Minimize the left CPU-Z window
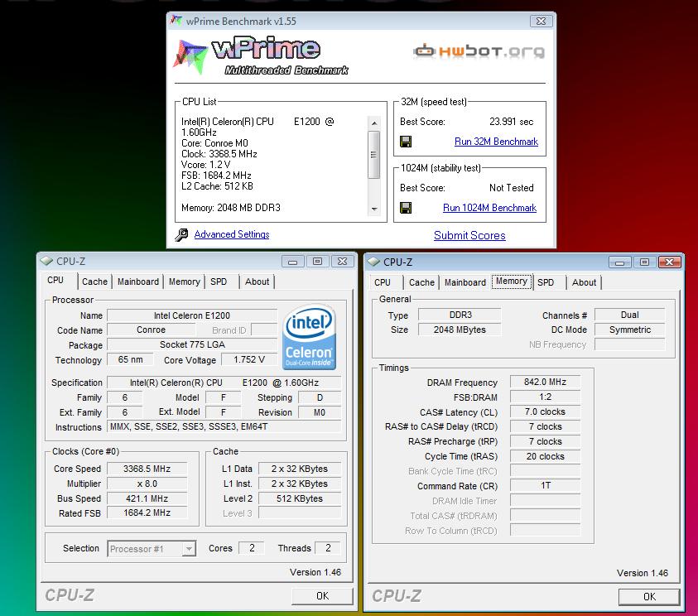 (292, 262)
